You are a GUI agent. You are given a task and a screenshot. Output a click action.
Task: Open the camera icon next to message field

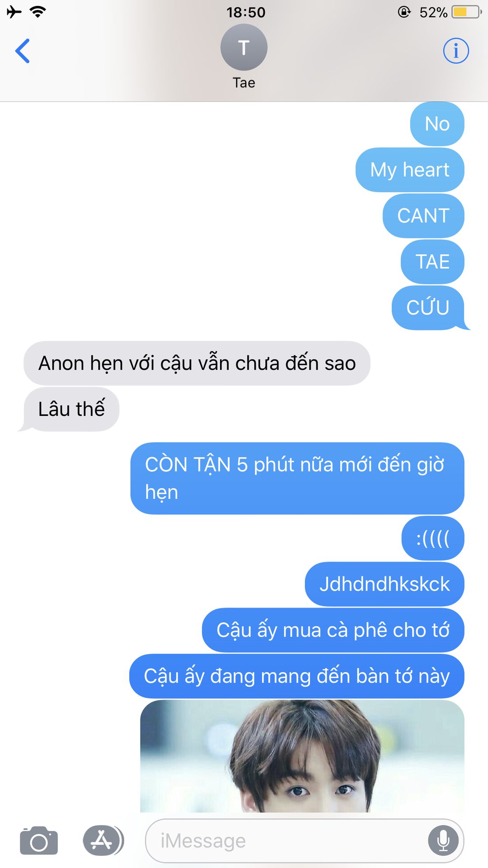(39, 840)
